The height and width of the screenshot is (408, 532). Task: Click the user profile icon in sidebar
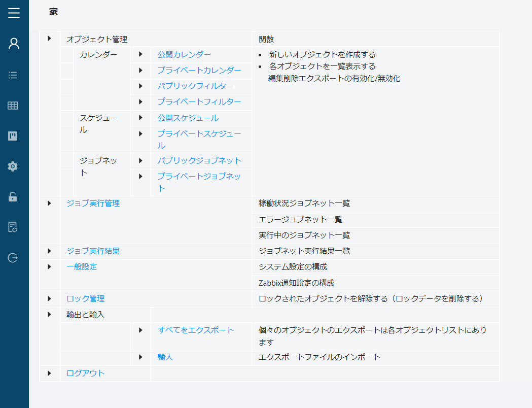click(x=14, y=44)
